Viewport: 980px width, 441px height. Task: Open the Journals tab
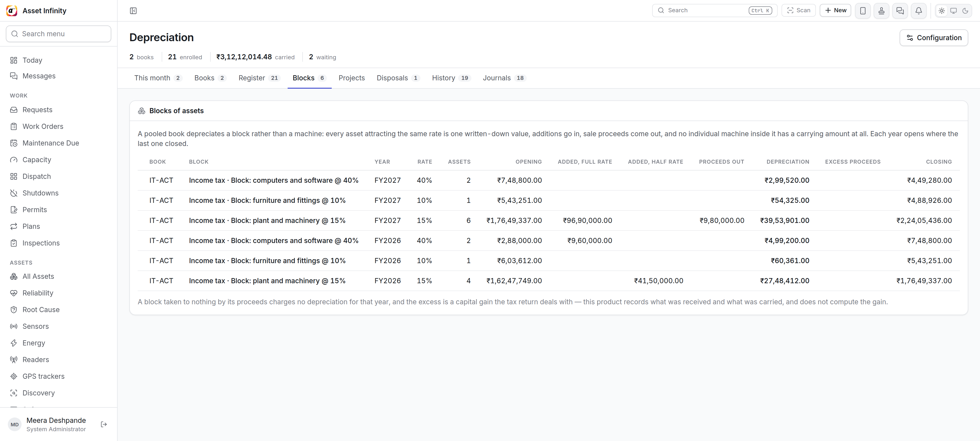[x=504, y=78]
